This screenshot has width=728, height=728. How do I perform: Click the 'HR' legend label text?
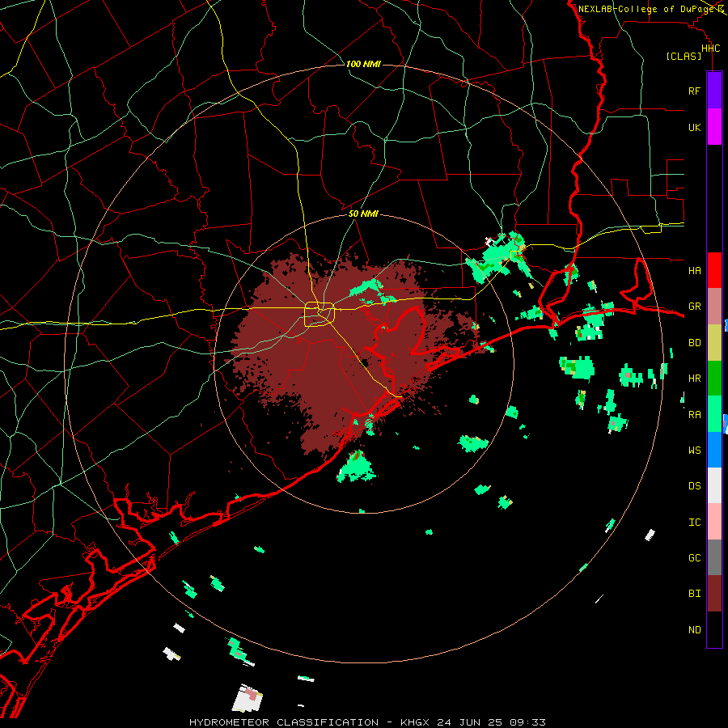click(694, 379)
